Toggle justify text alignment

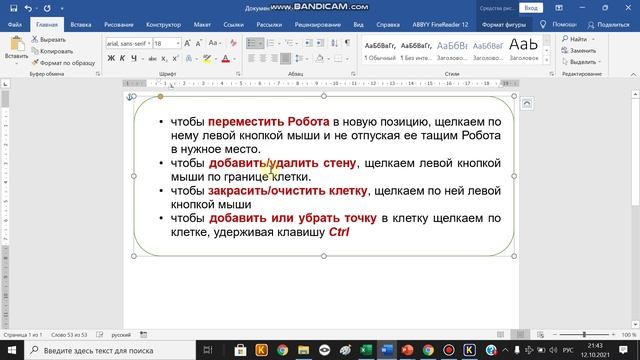click(x=285, y=59)
